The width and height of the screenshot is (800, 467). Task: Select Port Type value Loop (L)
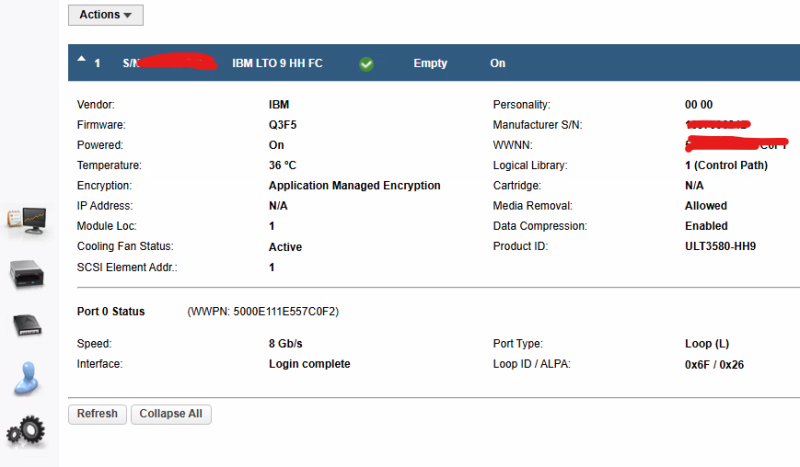(x=707, y=344)
